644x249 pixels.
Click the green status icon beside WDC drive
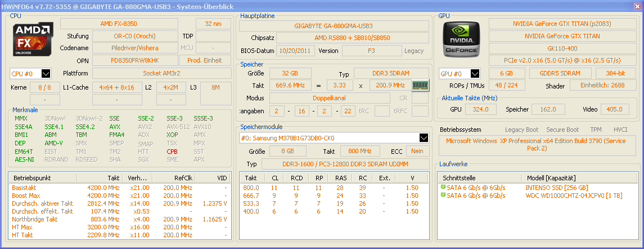point(443,195)
